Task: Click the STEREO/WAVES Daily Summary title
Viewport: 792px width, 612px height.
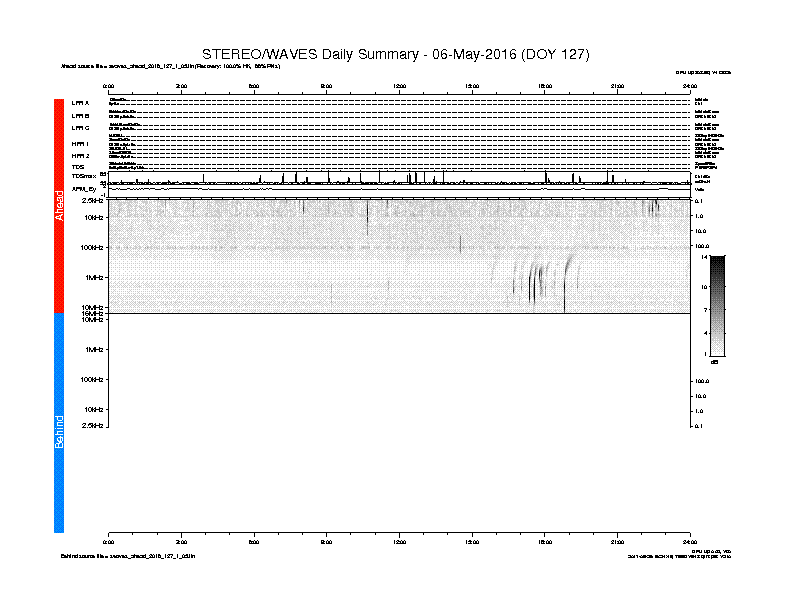Action: [x=395, y=54]
